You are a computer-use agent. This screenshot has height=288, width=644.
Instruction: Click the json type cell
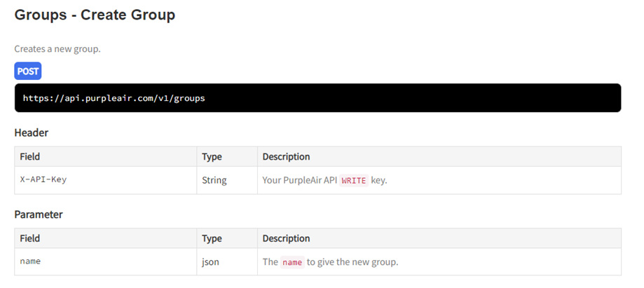[x=211, y=262]
